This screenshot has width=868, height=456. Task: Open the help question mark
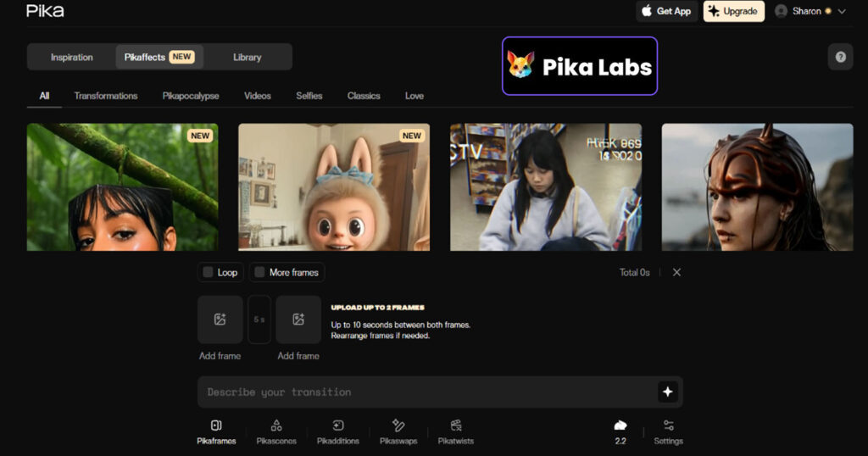pos(840,57)
